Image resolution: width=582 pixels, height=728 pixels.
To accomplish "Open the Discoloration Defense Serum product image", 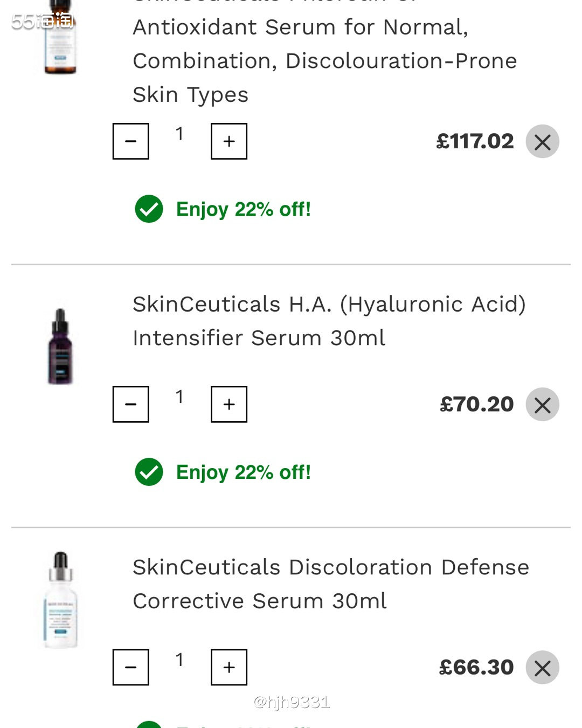I will point(60,600).
